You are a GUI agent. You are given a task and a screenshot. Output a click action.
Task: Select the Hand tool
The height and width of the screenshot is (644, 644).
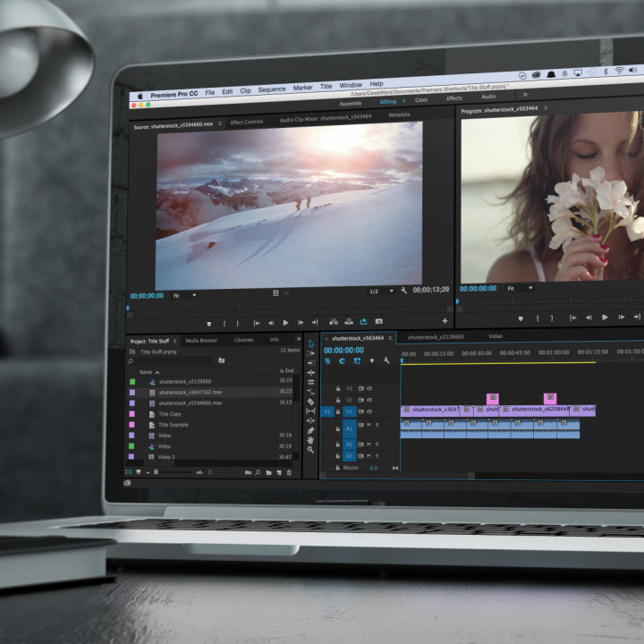coord(311,440)
